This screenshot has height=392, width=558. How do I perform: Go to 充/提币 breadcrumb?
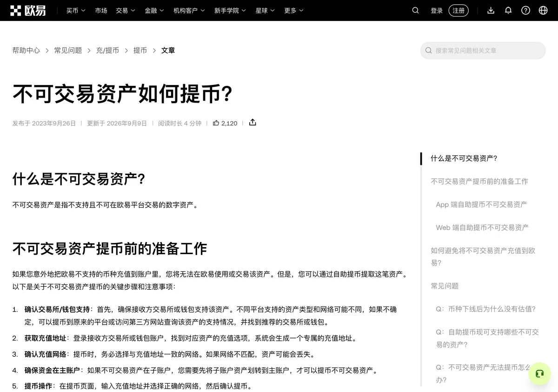[107, 50]
